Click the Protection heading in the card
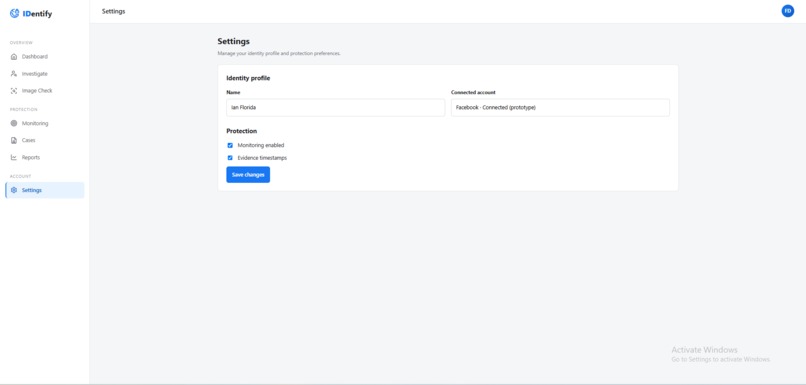 pos(242,131)
